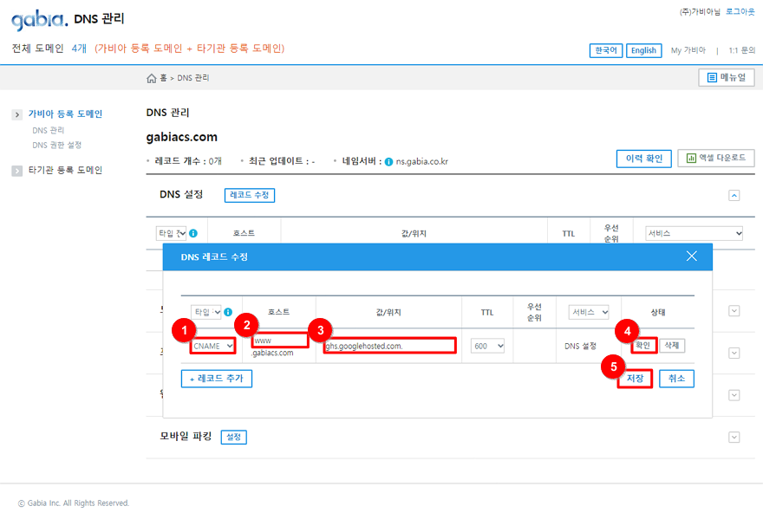Click the 확인 button in the record row

coord(643,345)
